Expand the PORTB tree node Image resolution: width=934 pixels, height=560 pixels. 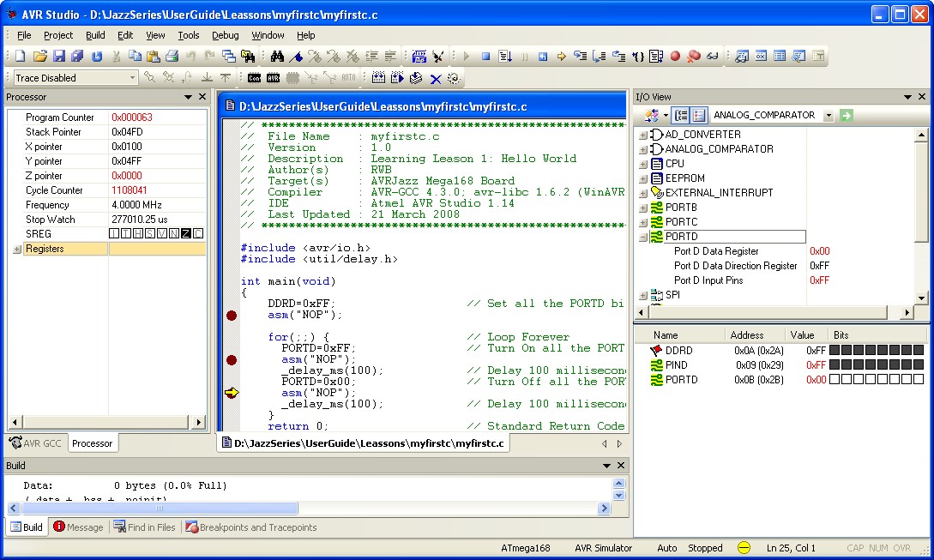643,208
